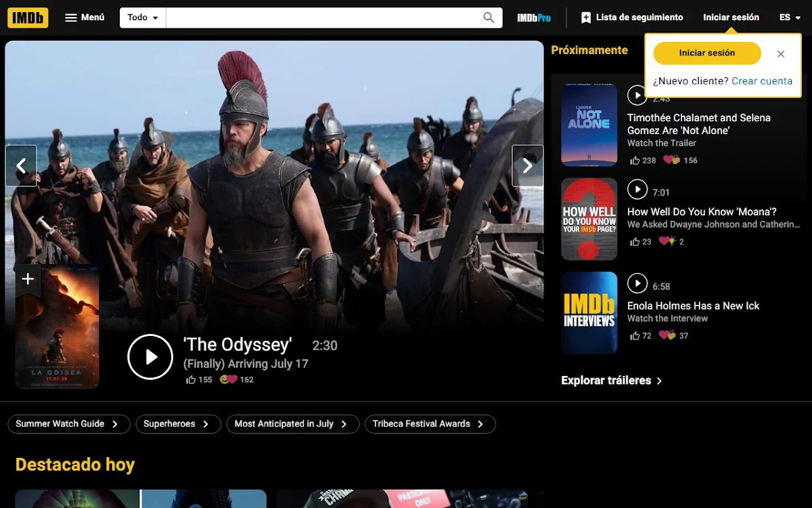
Task: Like the Moana video thumbs up 23
Action: pos(641,242)
